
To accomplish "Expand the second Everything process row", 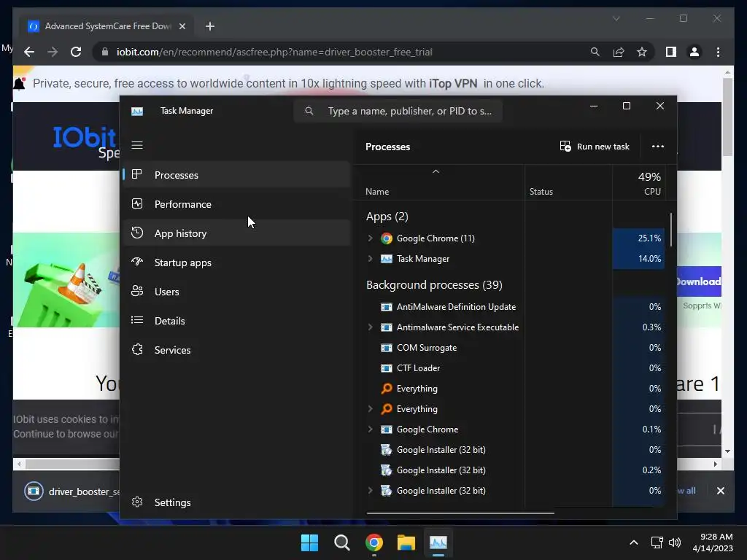I will coord(370,408).
